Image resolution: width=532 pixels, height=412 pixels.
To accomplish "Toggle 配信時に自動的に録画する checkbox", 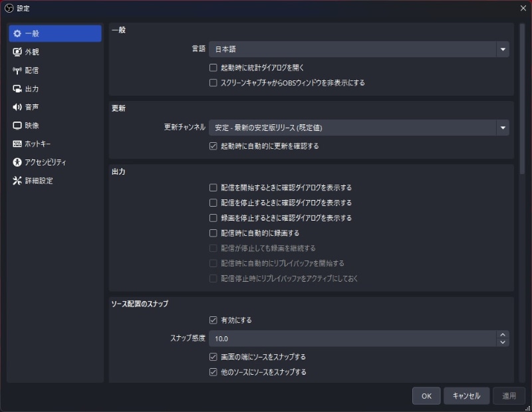I will (x=213, y=233).
